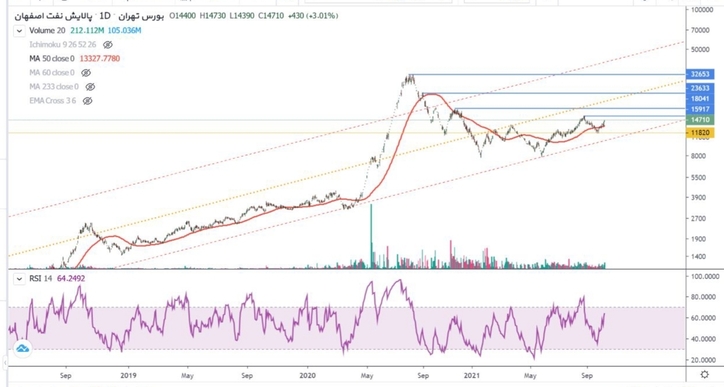Screen dimensions: 724x387
Task: Show the hidden Ichimoku indicator
Action: 108,45
